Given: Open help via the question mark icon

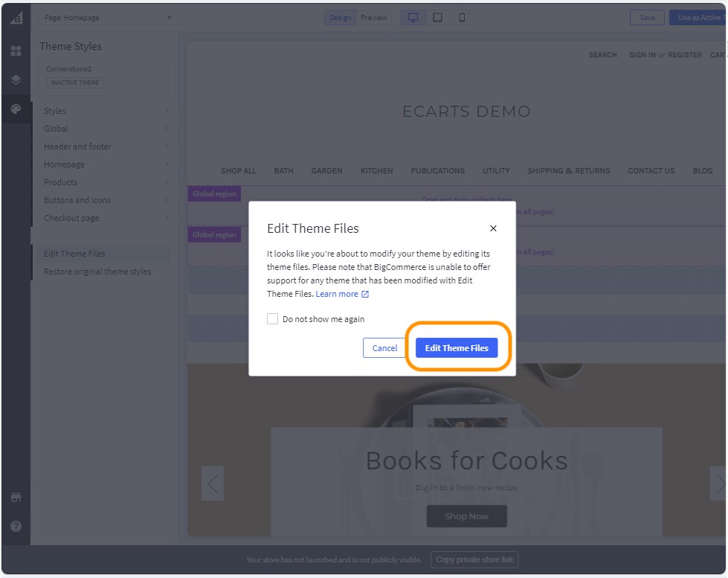Looking at the screenshot, I should [x=16, y=527].
